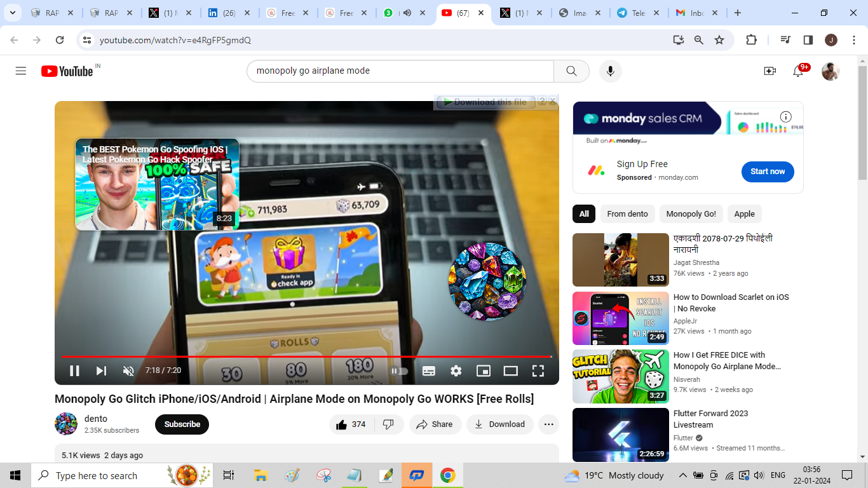This screenshot has height=488, width=868.
Task: Reload the page
Action: [x=60, y=40]
